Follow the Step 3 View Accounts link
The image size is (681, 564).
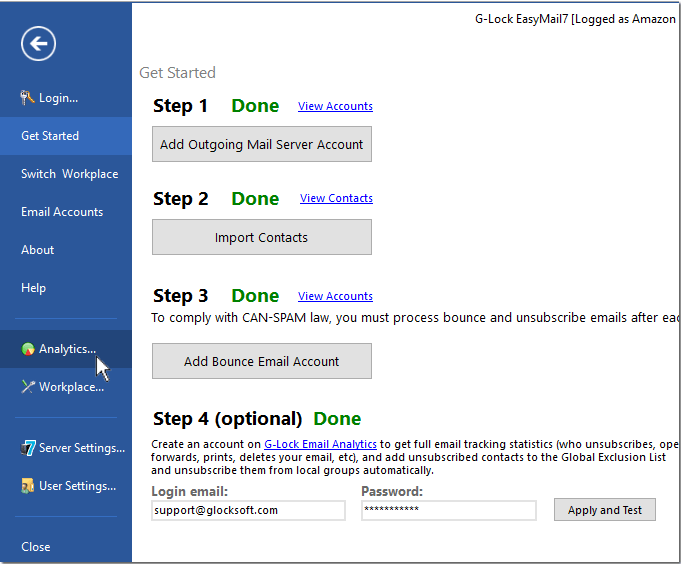pyautogui.click(x=335, y=296)
